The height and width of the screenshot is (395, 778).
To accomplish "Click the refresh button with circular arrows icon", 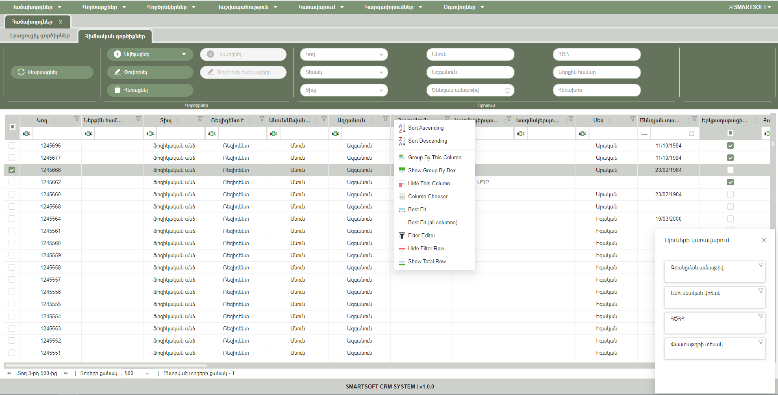I will [x=52, y=72].
